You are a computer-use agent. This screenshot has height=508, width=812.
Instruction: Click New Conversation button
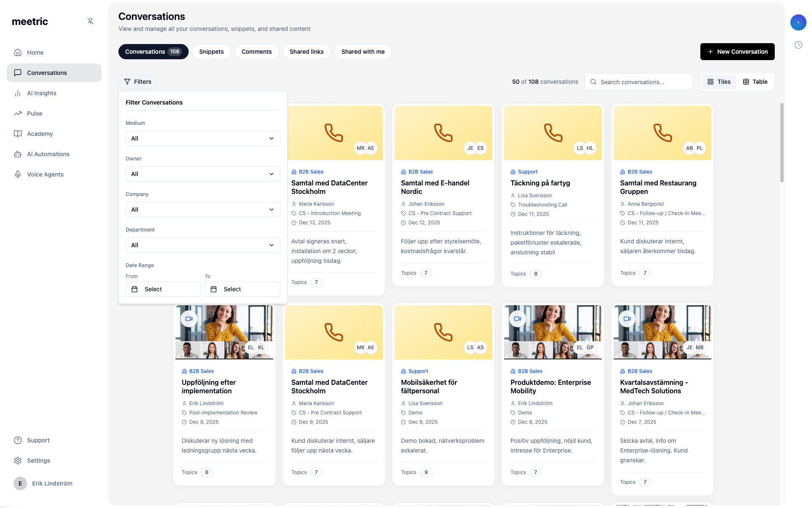click(x=737, y=52)
